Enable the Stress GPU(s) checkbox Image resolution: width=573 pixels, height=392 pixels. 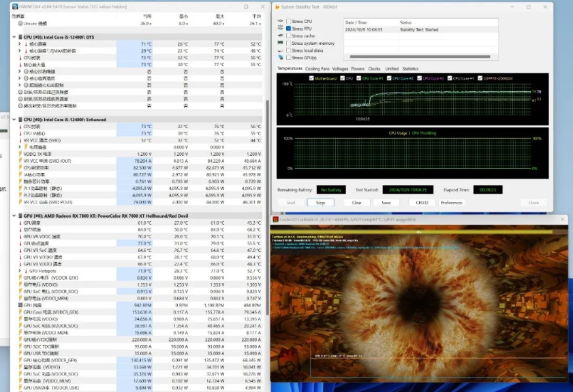click(289, 57)
